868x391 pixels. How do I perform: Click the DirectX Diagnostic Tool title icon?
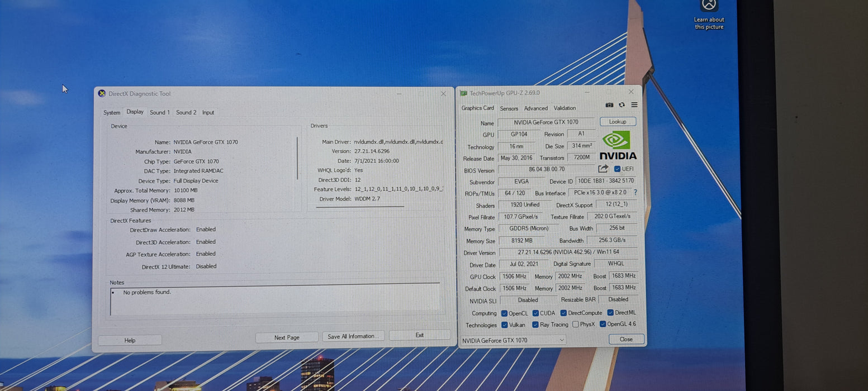(x=102, y=93)
